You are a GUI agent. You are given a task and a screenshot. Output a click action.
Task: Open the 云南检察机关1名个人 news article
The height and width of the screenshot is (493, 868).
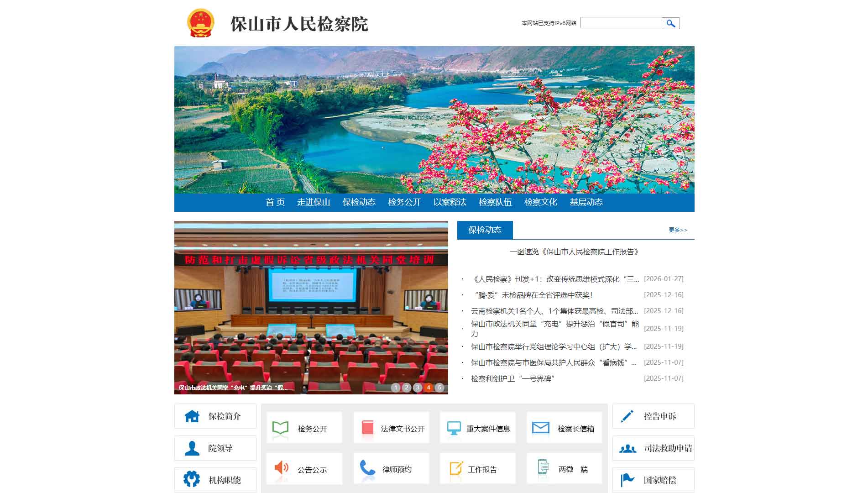[x=554, y=311]
